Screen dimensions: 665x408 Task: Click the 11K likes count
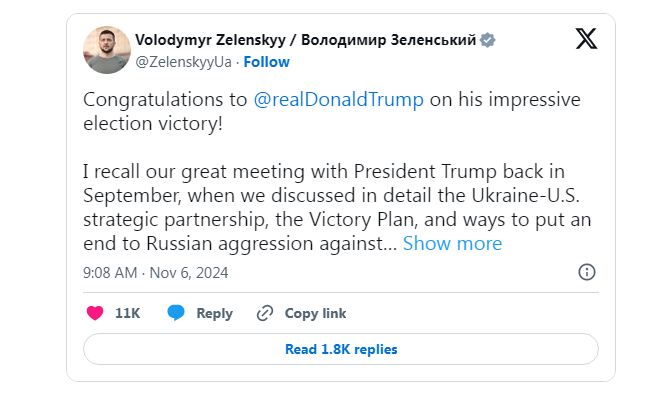(127, 313)
